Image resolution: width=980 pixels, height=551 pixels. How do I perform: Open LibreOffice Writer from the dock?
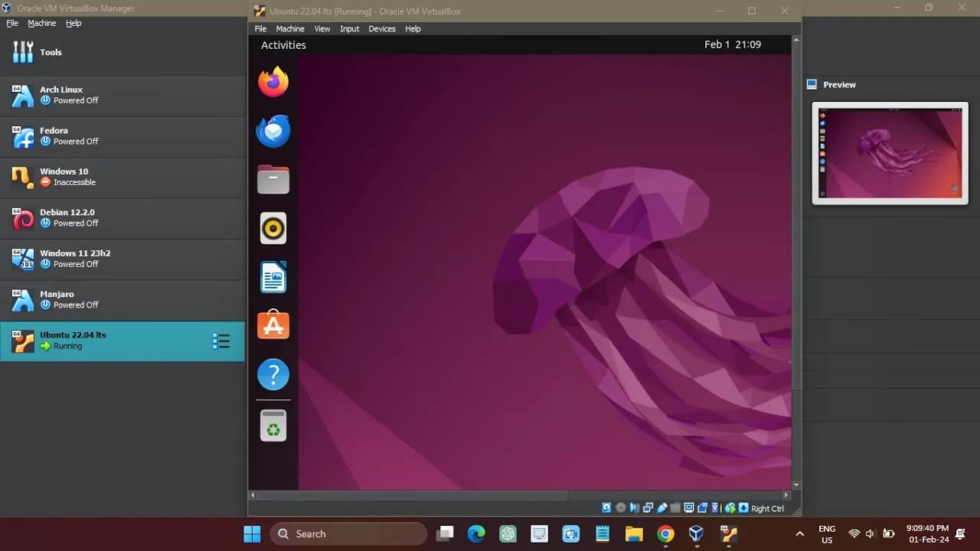[x=273, y=277]
